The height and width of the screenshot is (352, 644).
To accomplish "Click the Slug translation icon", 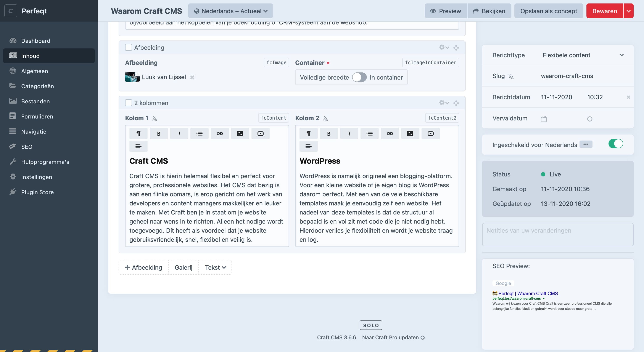I will [x=511, y=77].
